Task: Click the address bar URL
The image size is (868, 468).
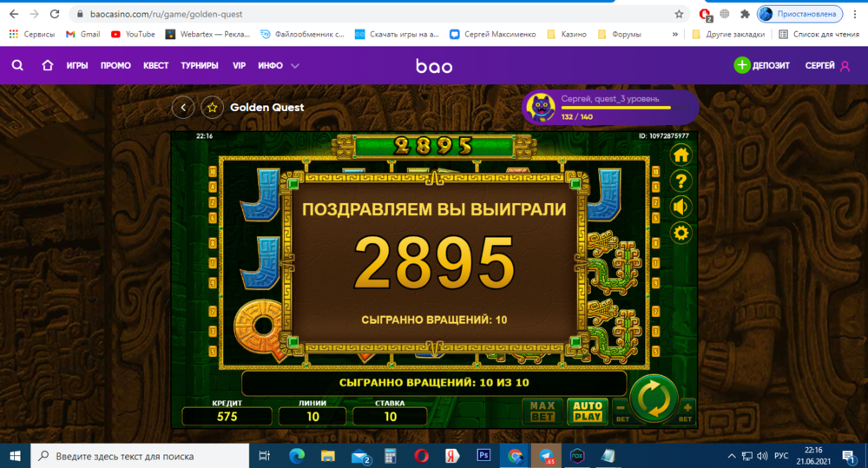Action: (166, 14)
